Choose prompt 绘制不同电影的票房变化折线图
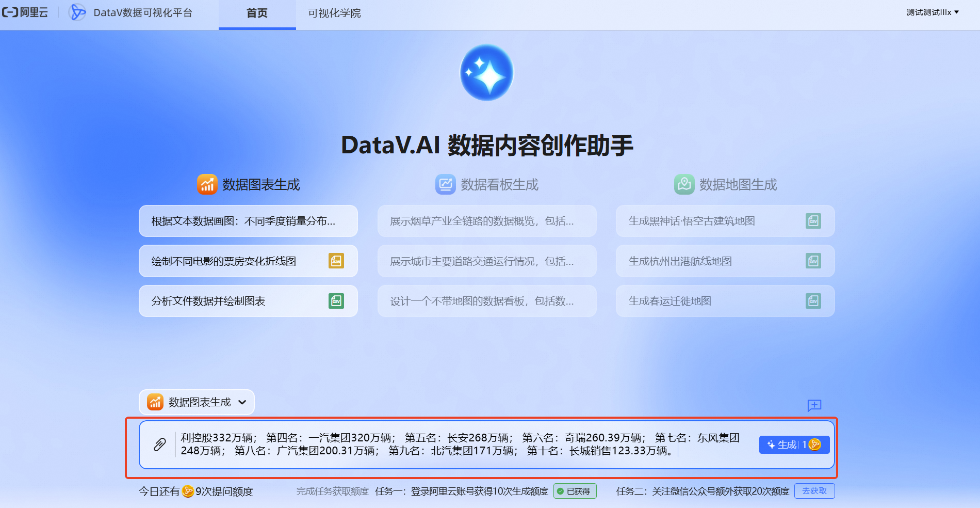The height and width of the screenshot is (508, 980). click(x=248, y=261)
